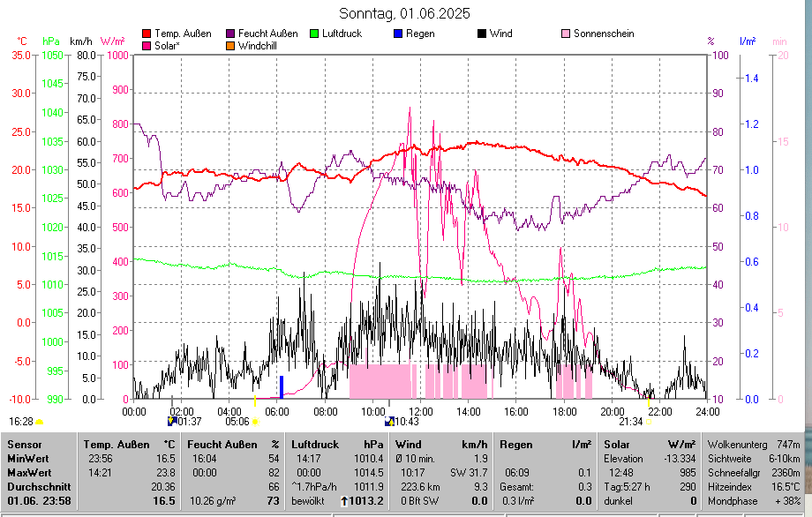Click the Elevation value -13.334

[680, 459]
